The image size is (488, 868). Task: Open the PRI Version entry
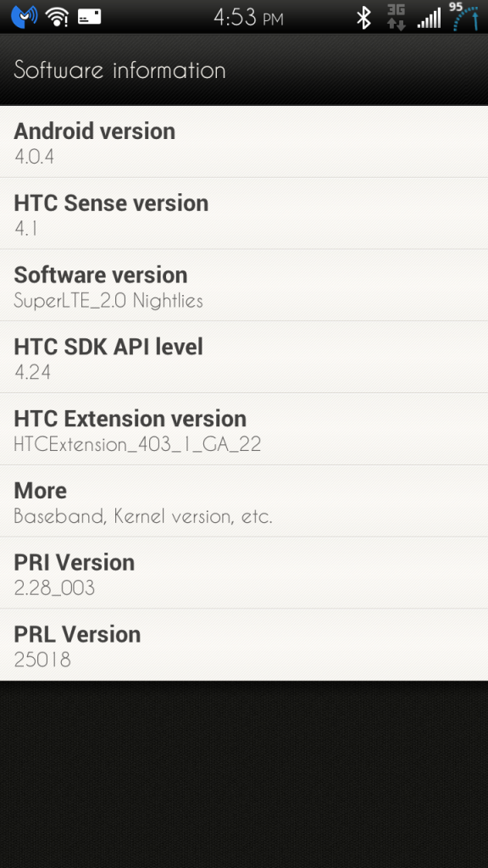click(x=244, y=574)
